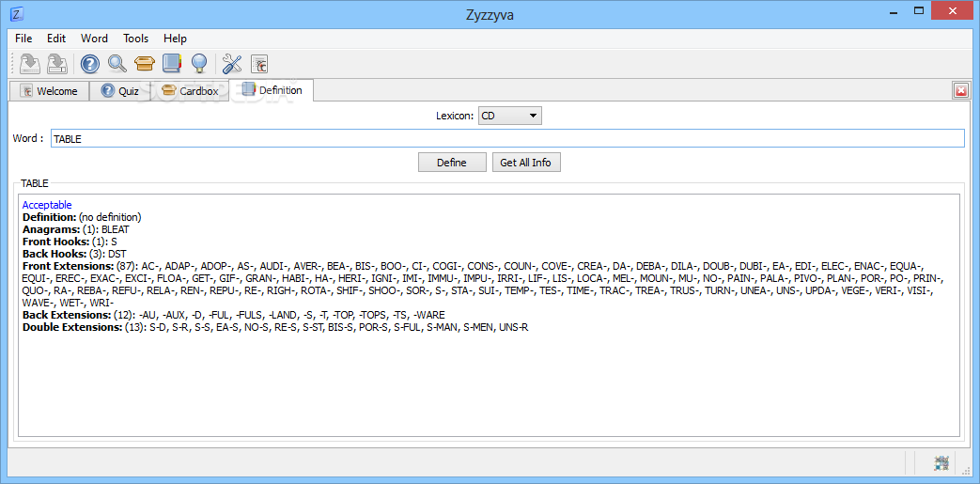Click the Double Extensions: label
The width and height of the screenshot is (980, 484).
(71, 326)
